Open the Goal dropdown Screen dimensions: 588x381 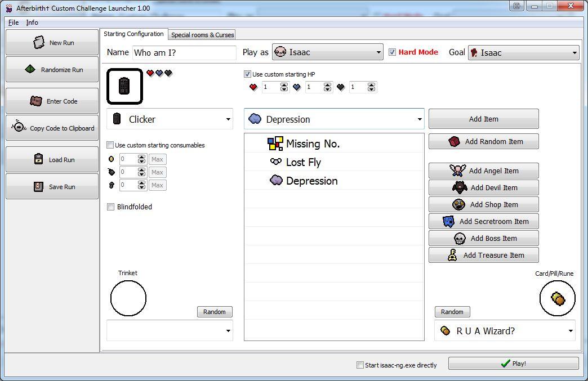[523, 52]
